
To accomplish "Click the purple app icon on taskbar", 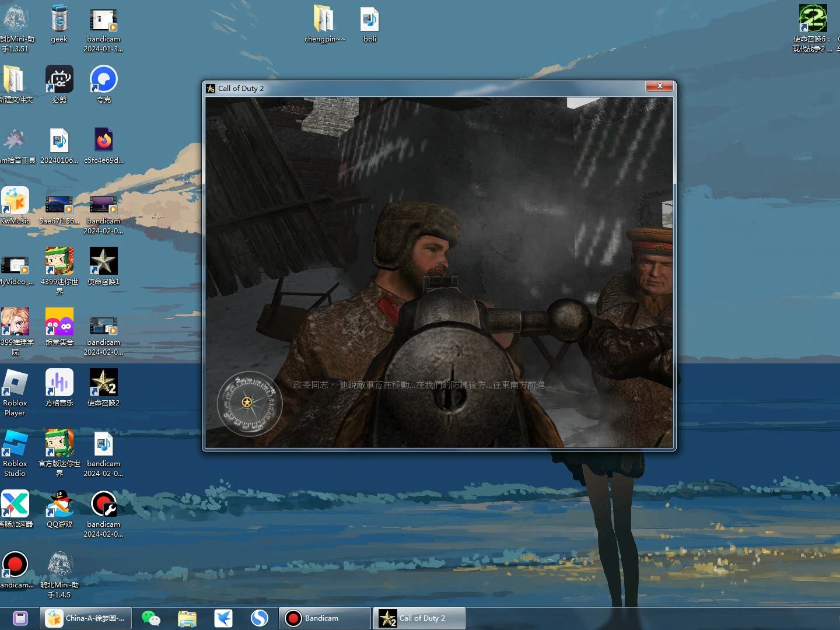I will pos(20,618).
